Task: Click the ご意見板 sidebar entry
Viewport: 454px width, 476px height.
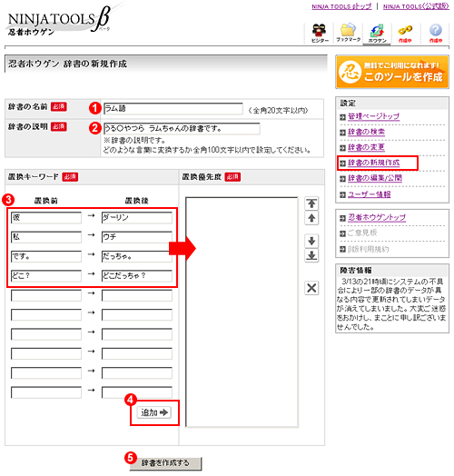Action: [362, 233]
